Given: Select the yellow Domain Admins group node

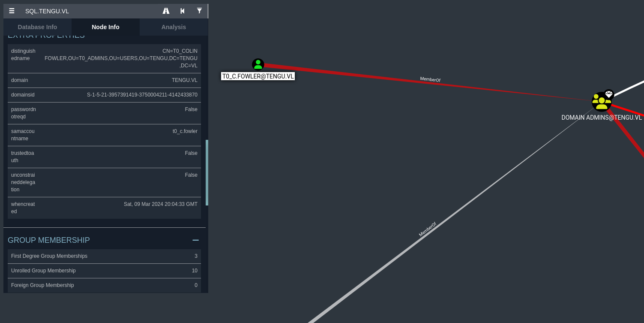Looking at the screenshot, I should point(601,103).
